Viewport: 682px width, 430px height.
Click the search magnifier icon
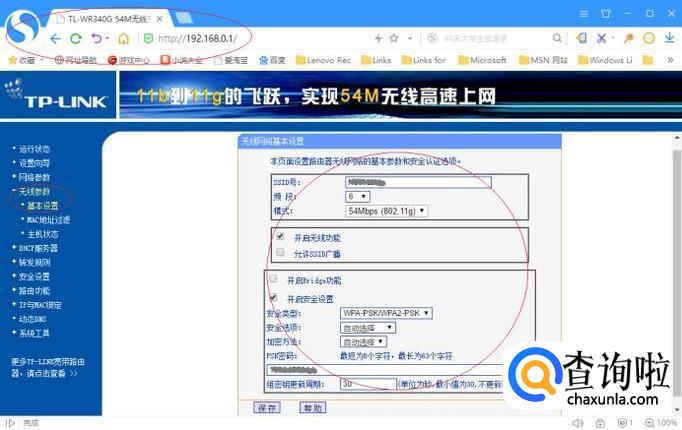pyautogui.click(x=557, y=38)
